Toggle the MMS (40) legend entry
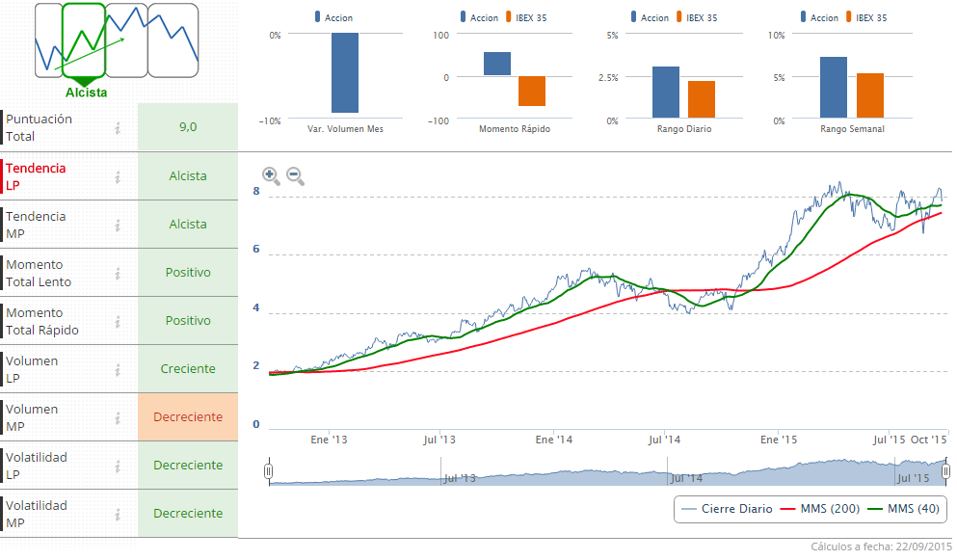Screen dimensions: 957x560 (x=903, y=508)
